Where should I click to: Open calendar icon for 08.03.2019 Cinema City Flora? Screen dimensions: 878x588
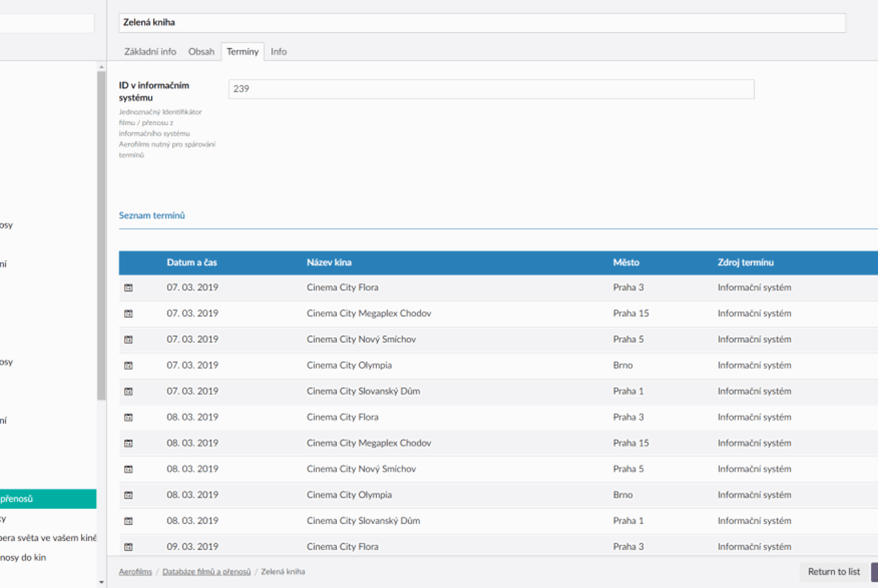[x=129, y=417]
